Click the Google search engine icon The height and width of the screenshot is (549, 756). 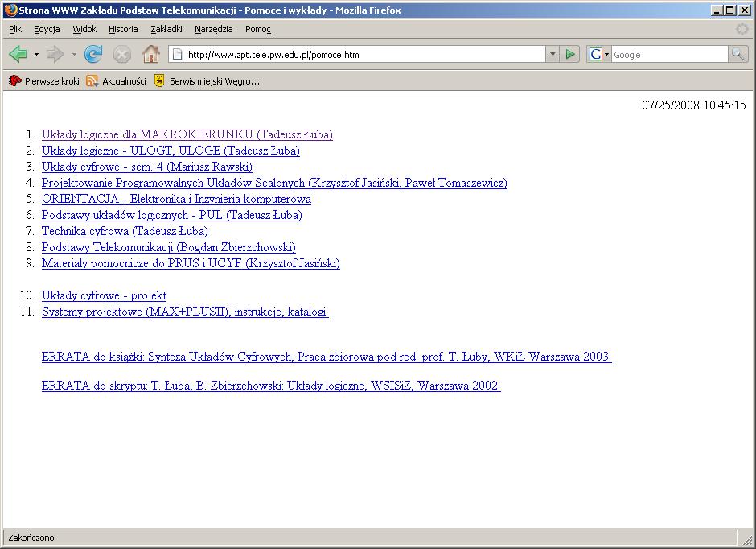click(x=596, y=54)
